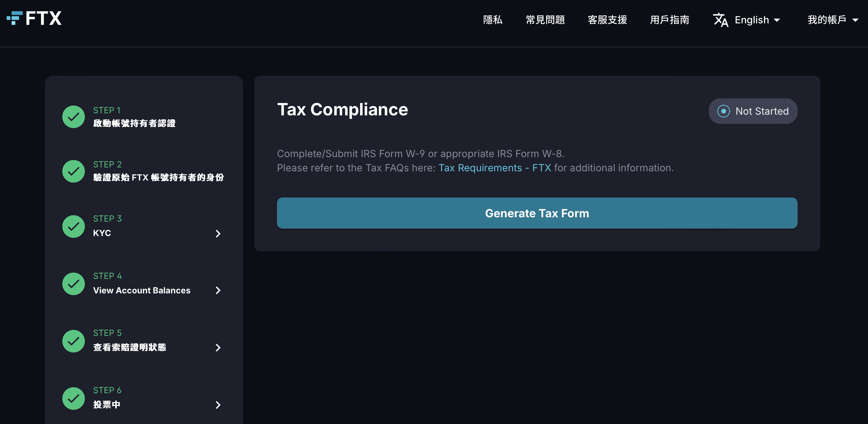Click the Generate Tax Form button
This screenshot has height=424, width=868.
click(x=537, y=213)
